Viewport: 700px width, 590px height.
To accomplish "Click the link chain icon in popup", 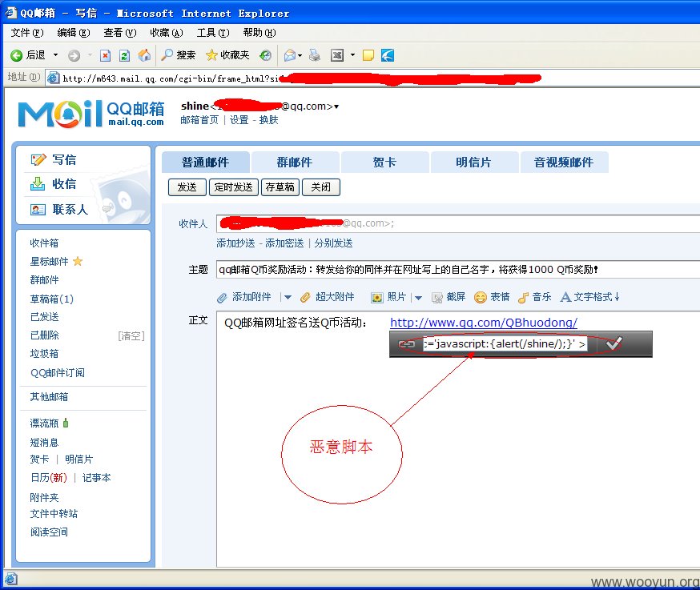I will click(406, 344).
